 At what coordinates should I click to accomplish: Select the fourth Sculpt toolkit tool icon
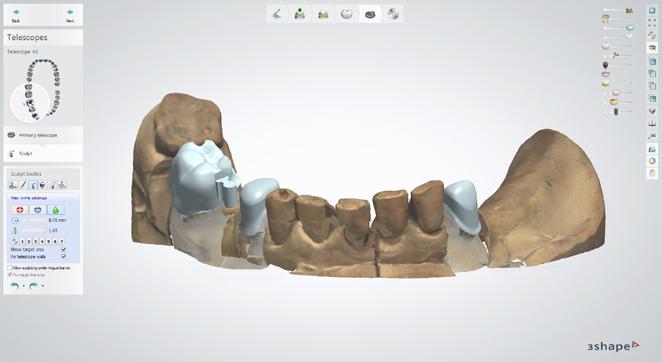pos(43,185)
